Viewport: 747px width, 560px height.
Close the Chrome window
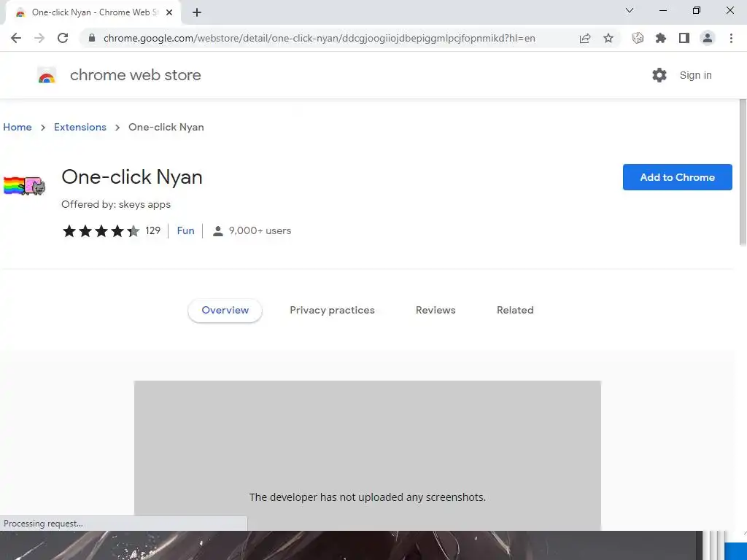pyautogui.click(x=729, y=10)
